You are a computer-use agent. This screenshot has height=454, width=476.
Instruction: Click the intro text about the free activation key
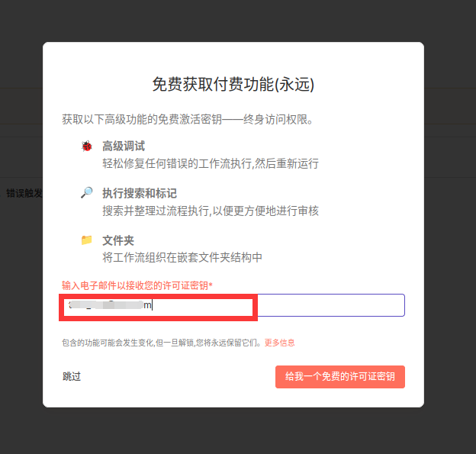(x=188, y=120)
